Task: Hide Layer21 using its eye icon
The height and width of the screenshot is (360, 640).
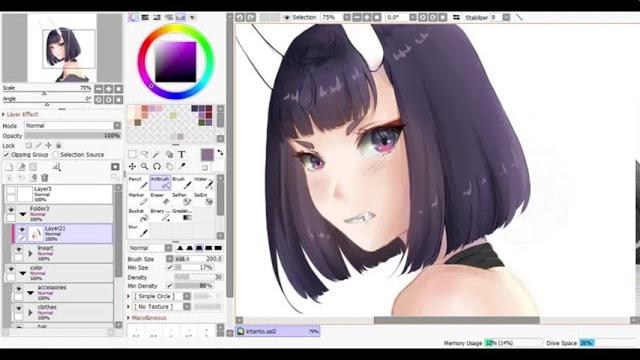Action: (22, 230)
